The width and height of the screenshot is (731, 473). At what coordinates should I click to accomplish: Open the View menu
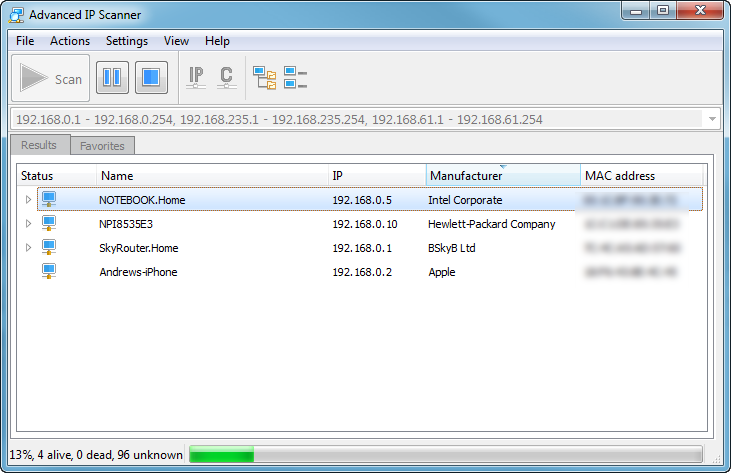pyautogui.click(x=176, y=41)
